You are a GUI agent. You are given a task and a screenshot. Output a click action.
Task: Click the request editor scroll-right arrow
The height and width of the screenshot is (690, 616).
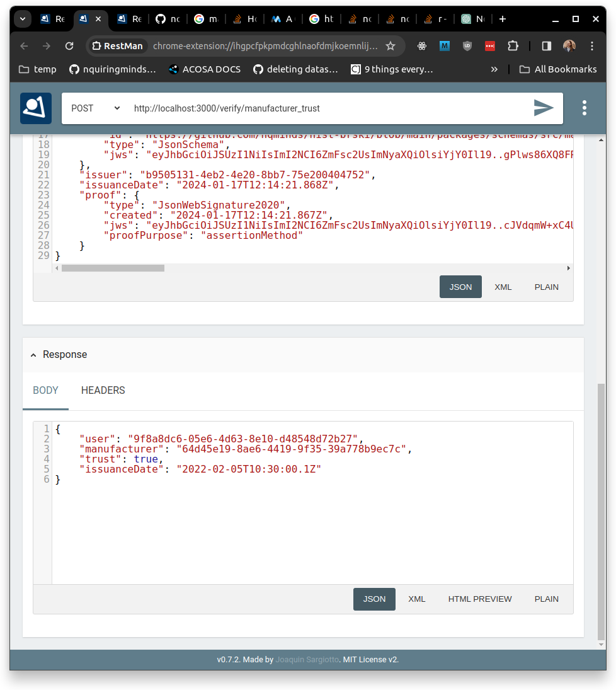coord(569,268)
